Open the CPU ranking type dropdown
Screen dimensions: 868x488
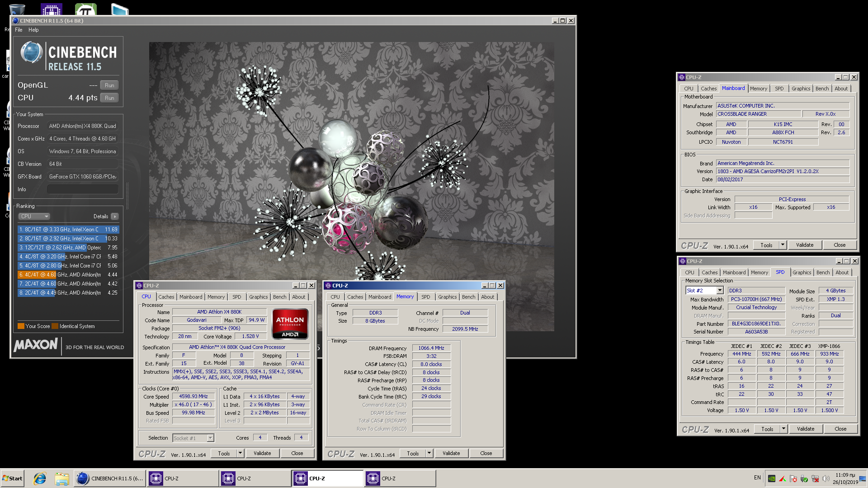(x=34, y=216)
